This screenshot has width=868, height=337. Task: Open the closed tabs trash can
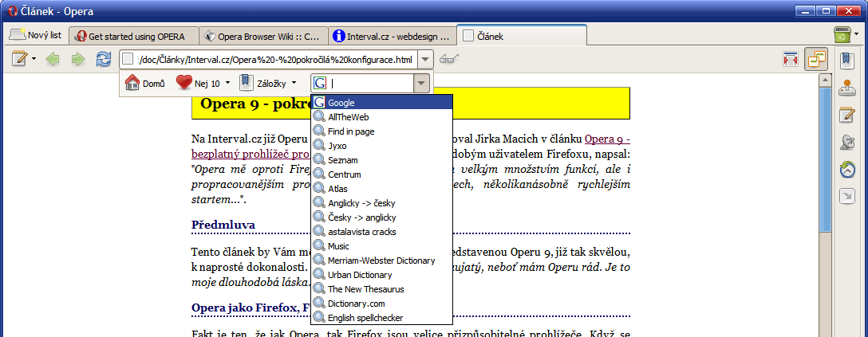[842, 36]
